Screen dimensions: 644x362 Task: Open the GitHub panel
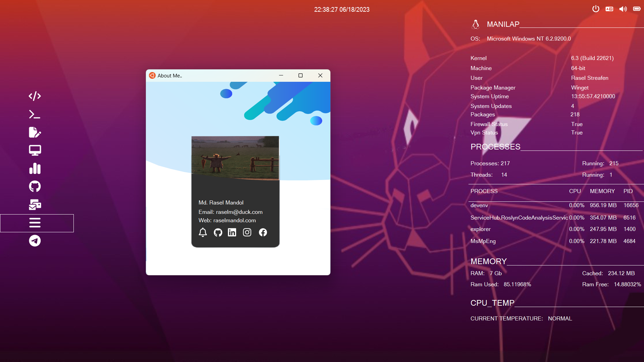pos(35,186)
